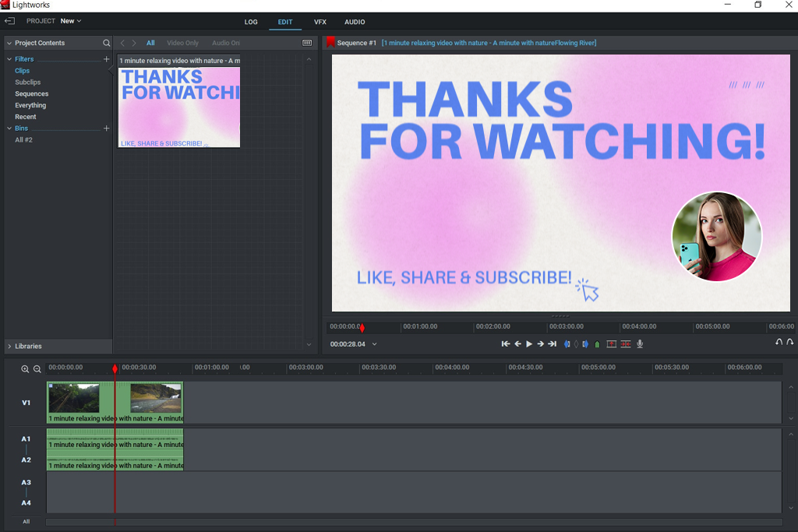
Task: Switch to the EDIT tab
Action: coord(285,22)
